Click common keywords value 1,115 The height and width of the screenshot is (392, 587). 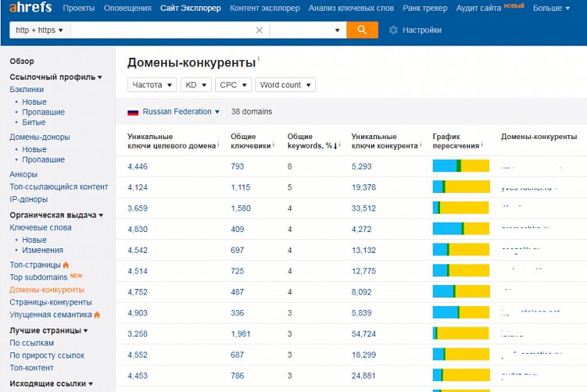[x=240, y=187]
